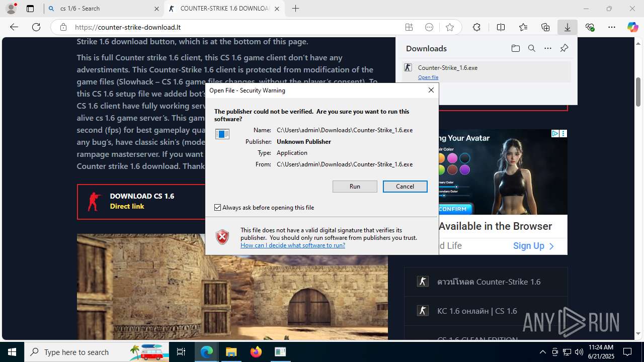The height and width of the screenshot is (362, 644).
Task: Click Counter-Strike_1.6.exe download entry
Action: click(486, 71)
